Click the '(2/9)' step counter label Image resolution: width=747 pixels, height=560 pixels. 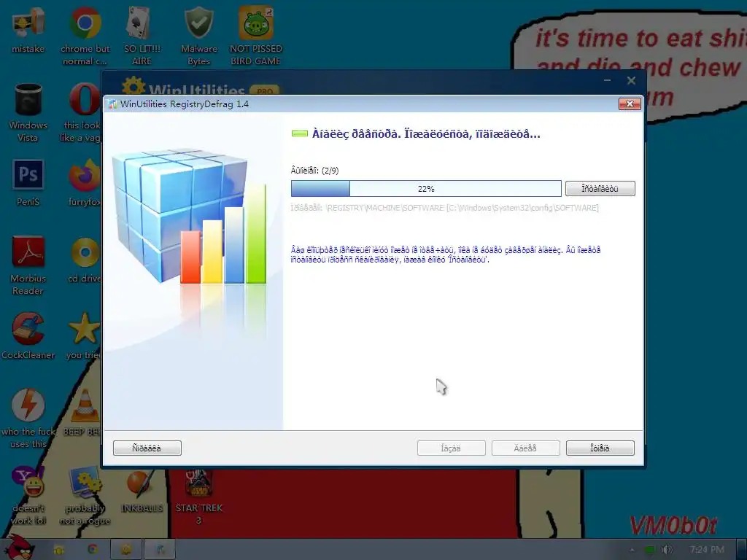pos(330,171)
